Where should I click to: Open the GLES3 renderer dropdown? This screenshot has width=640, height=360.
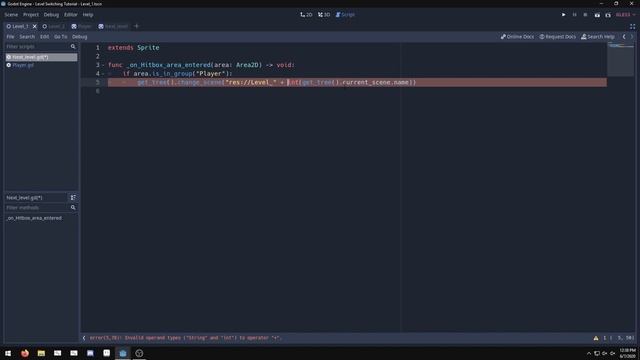click(x=625, y=15)
